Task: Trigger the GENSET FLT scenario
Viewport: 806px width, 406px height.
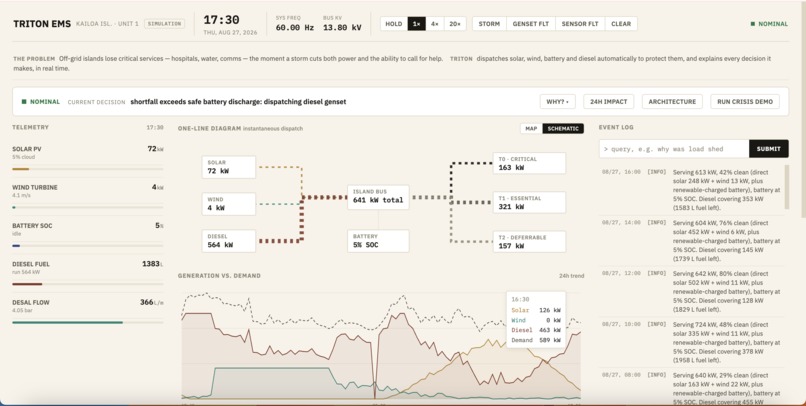Action: pos(531,24)
